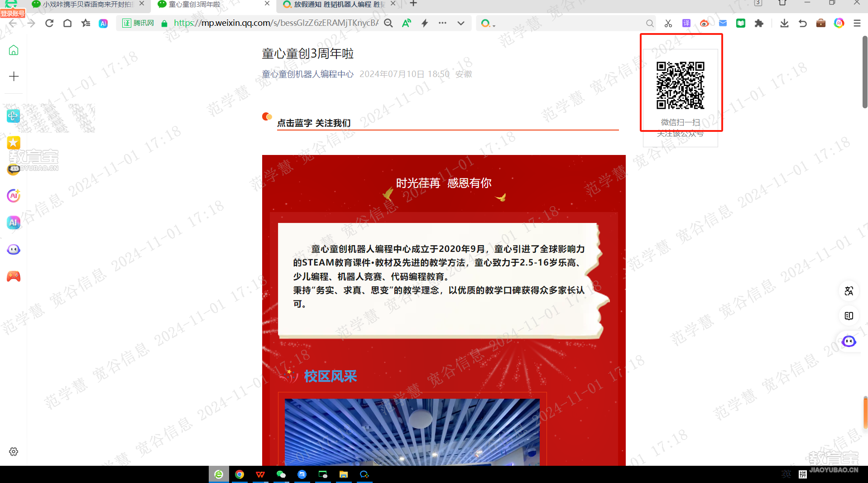Open a new browser tab
The image size is (868, 483).
[x=413, y=4]
